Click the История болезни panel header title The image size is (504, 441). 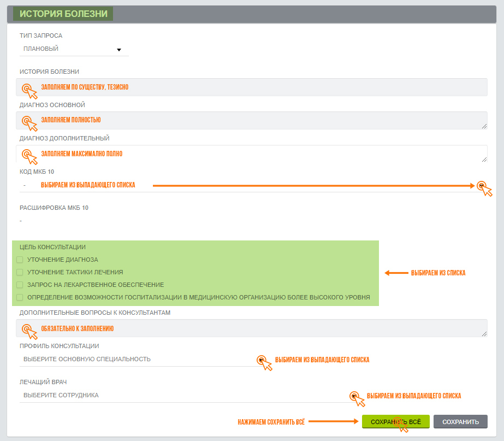coord(63,14)
